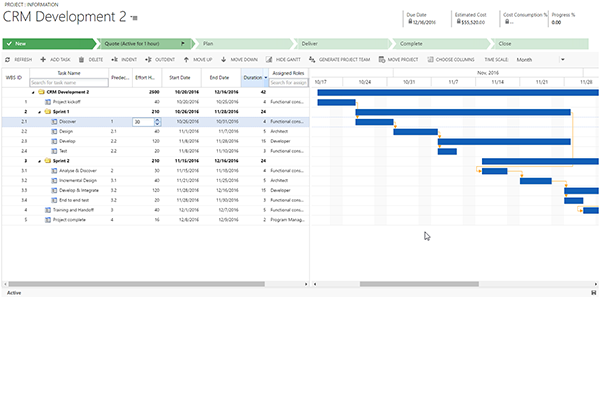This screenshot has width=600, height=420.
Task: Select the Quote process stage
Action: (x=146, y=44)
